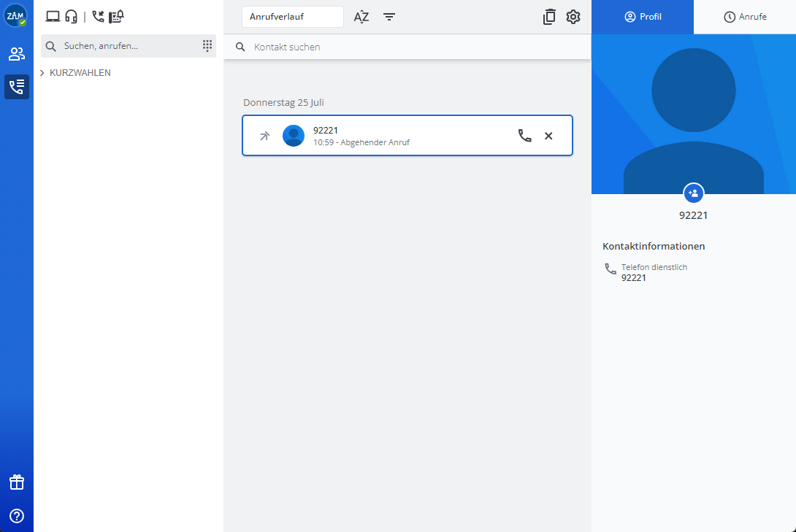The height and width of the screenshot is (532, 796).
Task: Call 92221 using the phone button
Action: click(x=524, y=136)
